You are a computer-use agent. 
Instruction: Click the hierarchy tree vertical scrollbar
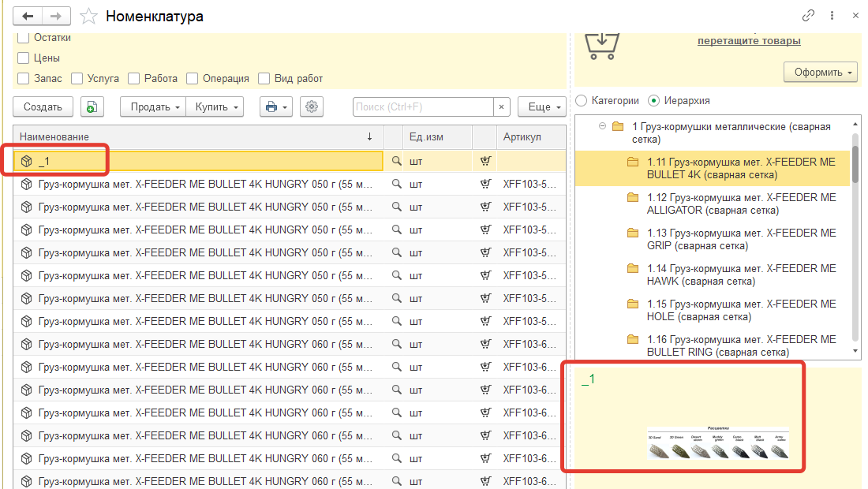point(856,237)
